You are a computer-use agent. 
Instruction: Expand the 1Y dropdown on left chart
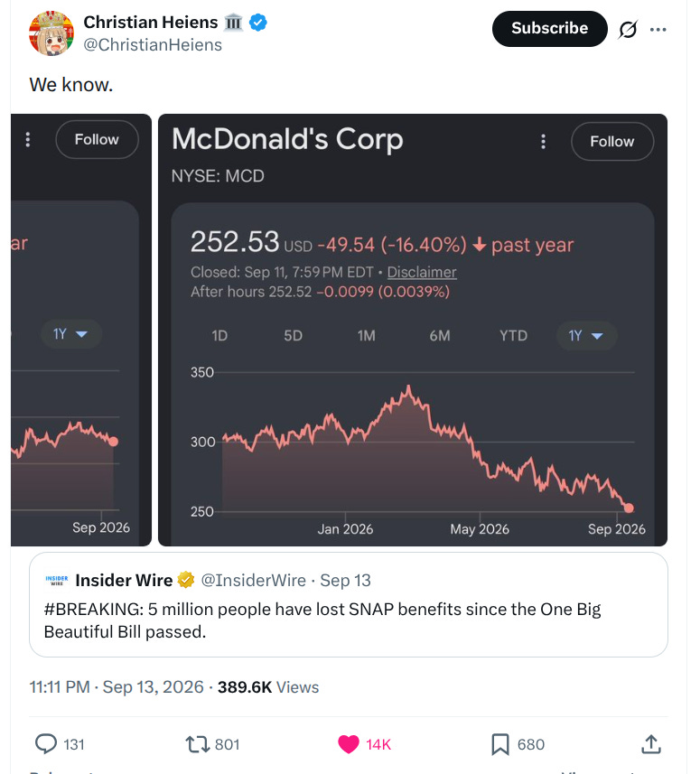pyautogui.click(x=70, y=334)
